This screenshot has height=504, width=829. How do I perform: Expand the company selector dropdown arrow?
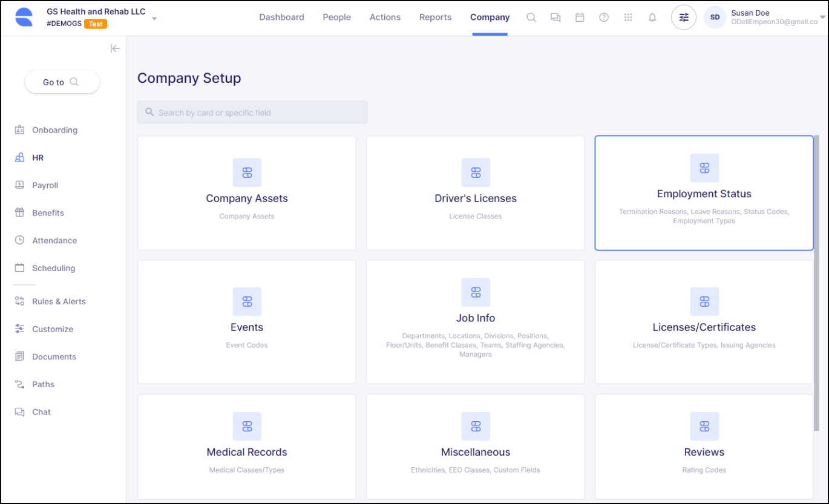pyautogui.click(x=154, y=19)
